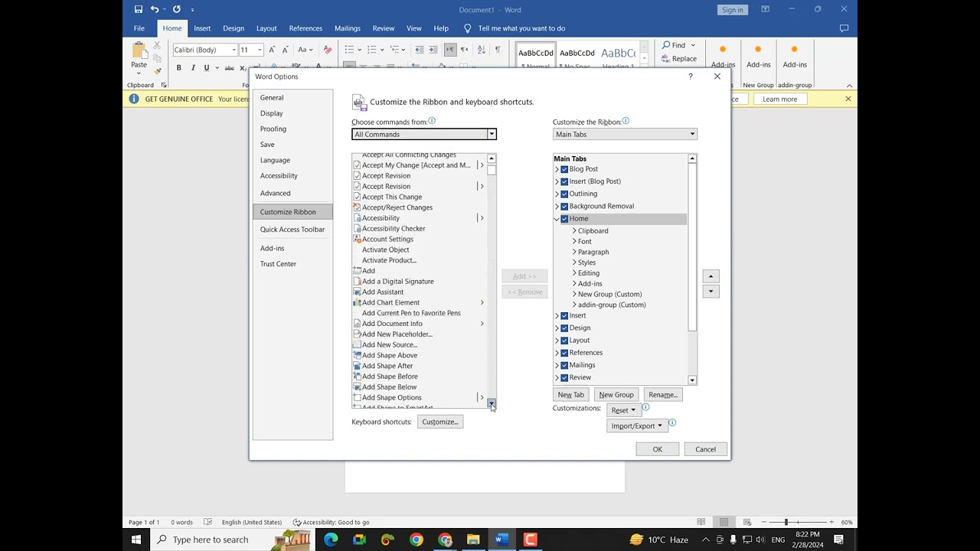This screenshot has height=551, width=980.
Task: Click the Undo icon in title bar
Action: pyautogui.click(x=155, y=9)
